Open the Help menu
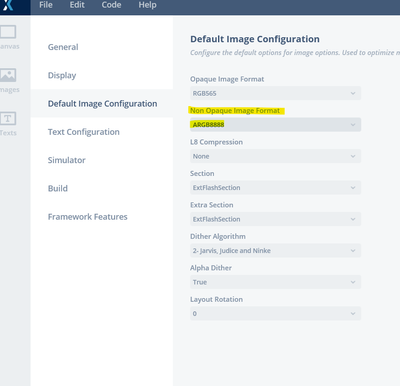 pos(147,5)
